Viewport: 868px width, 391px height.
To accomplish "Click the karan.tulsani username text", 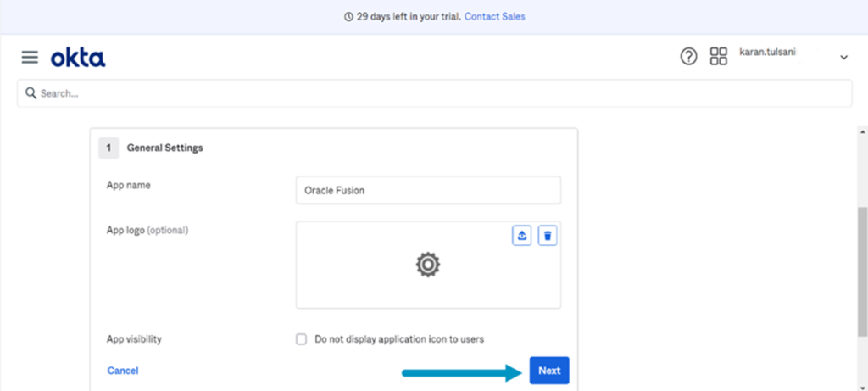I will click(x=766, y=52).
